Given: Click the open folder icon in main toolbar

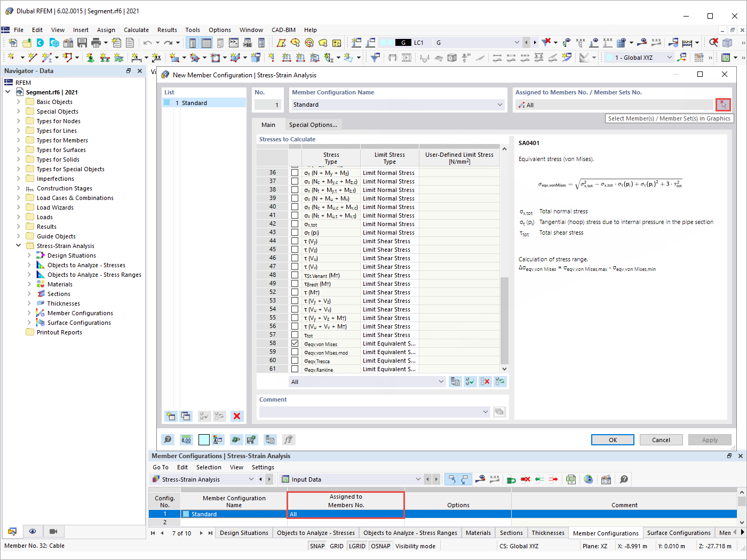Looking at the screenshot, I should (x=27, y=43).
